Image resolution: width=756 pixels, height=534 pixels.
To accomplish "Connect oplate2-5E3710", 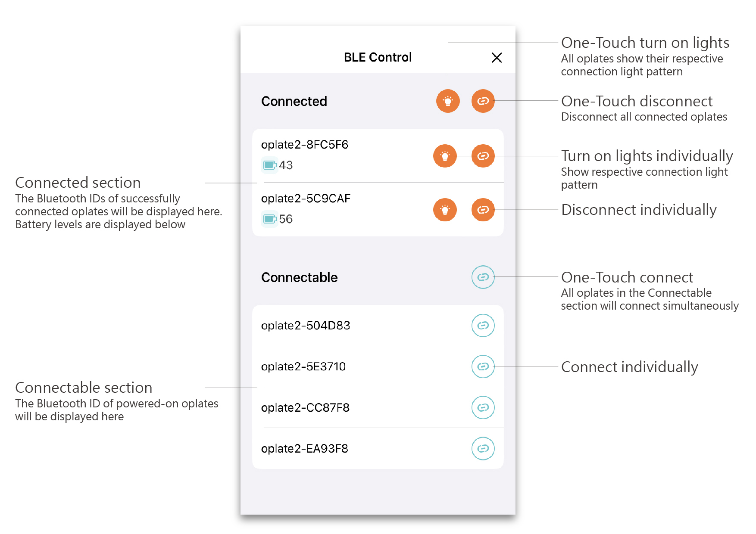I will tap(483, 366).
